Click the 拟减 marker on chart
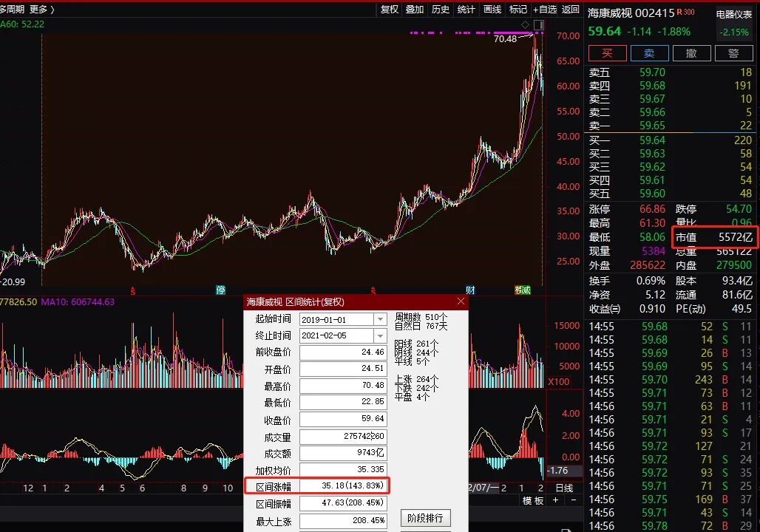The image size is (760, 532). click(523, 290)
